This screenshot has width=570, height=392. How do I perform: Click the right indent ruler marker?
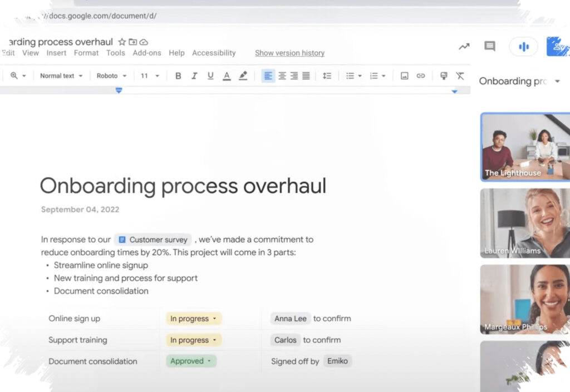pos(454,91)
